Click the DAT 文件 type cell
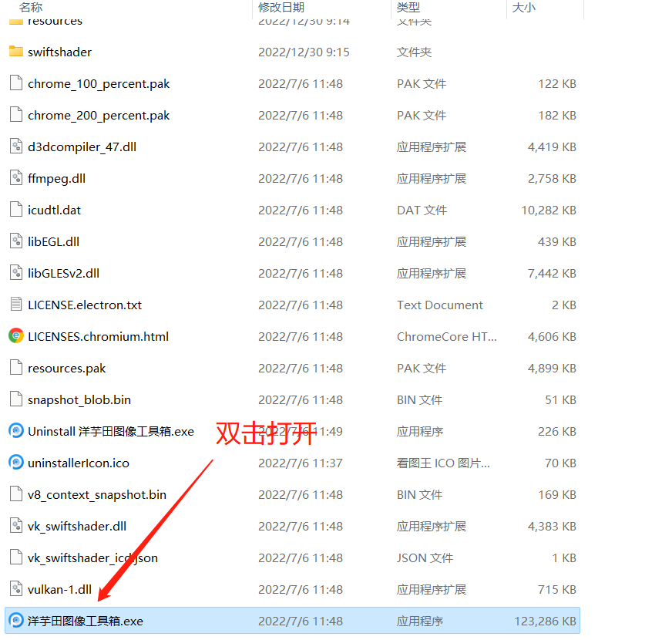This screenshot has height=640, width=672. point(422,211)
